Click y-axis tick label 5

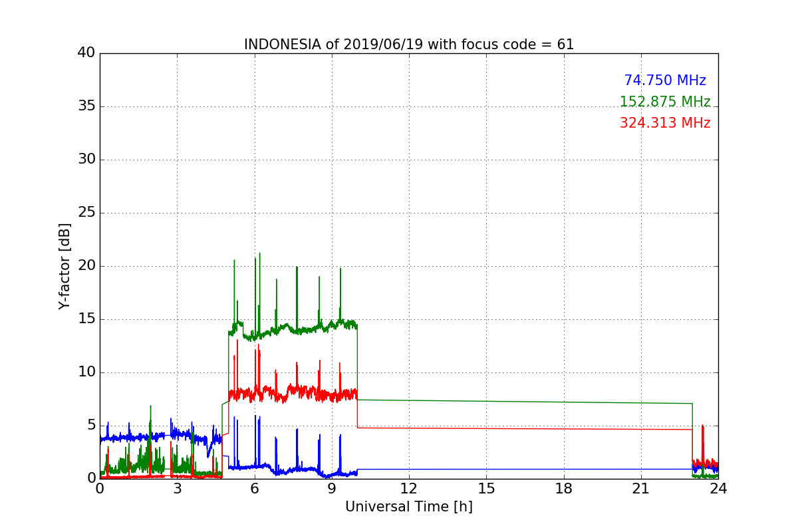pos(91,426)
